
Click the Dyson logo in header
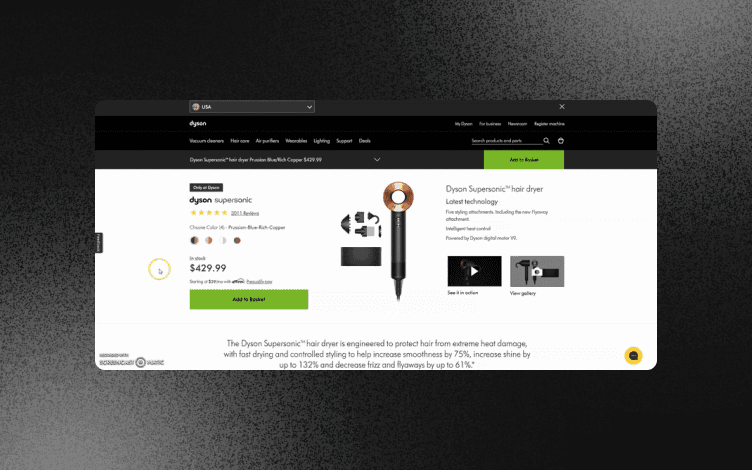pos(198,123)
